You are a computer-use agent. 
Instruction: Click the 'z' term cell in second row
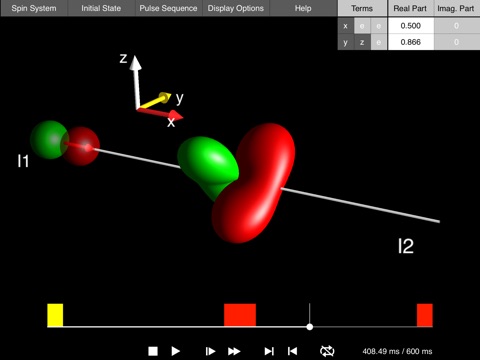pyautogui.click(x=362, y=42)
